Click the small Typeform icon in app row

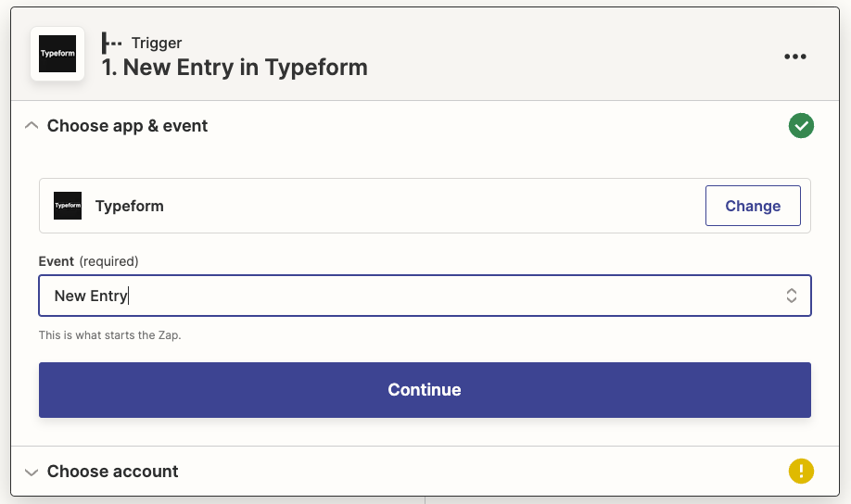(x=68, y=206)
